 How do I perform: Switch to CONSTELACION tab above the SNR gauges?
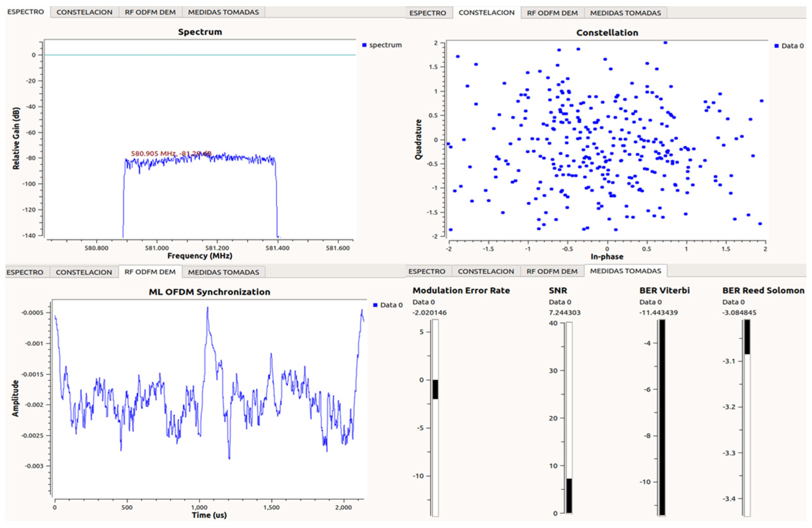[486, 272]
